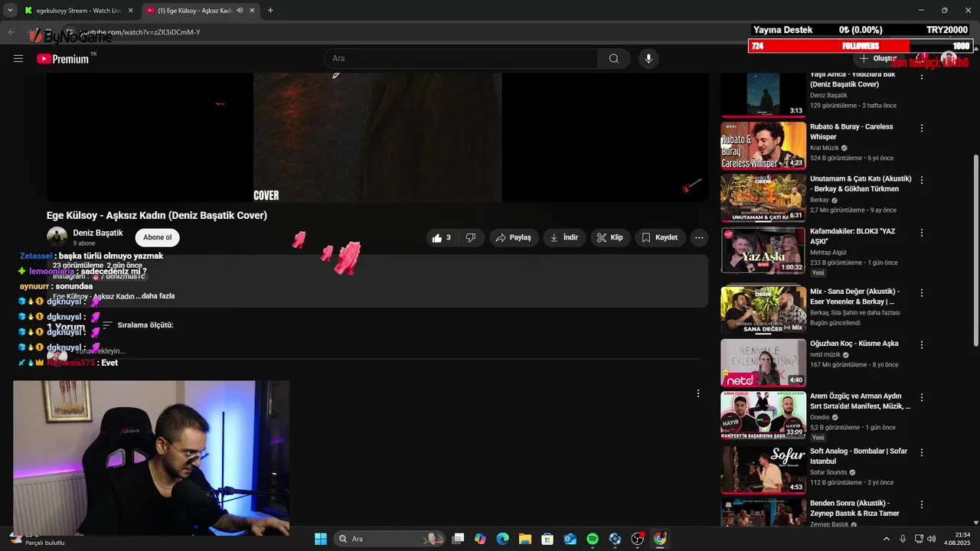Open Outlook from the taskbar
Image resolution: width=980 pixels, height=551 pixels.
click(x=570, y=539)
